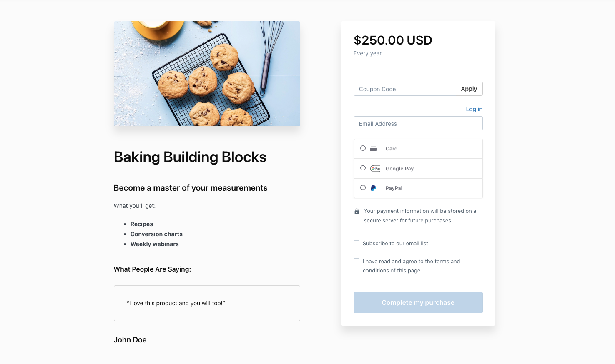This screenshot has width=615, height=364.
Task: Click the $250.00 USD price
Action: [393, 40]
